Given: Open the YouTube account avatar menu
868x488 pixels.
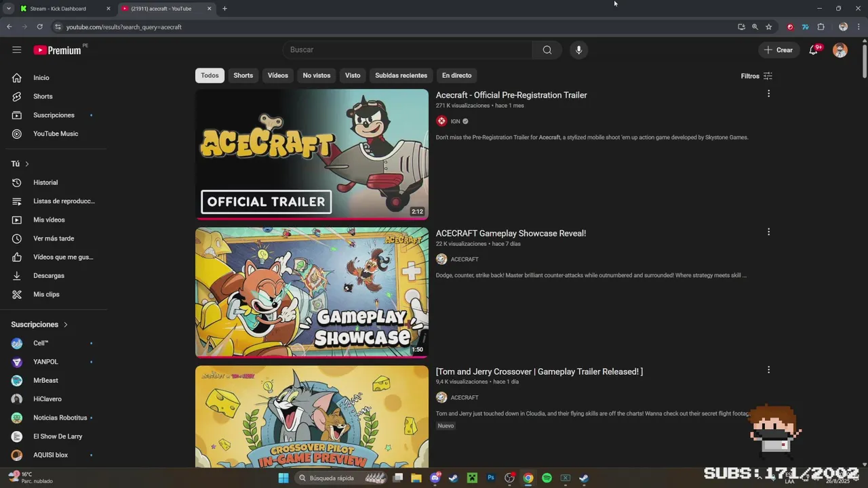Looking at the screenshot, I should tap(840, 50).
